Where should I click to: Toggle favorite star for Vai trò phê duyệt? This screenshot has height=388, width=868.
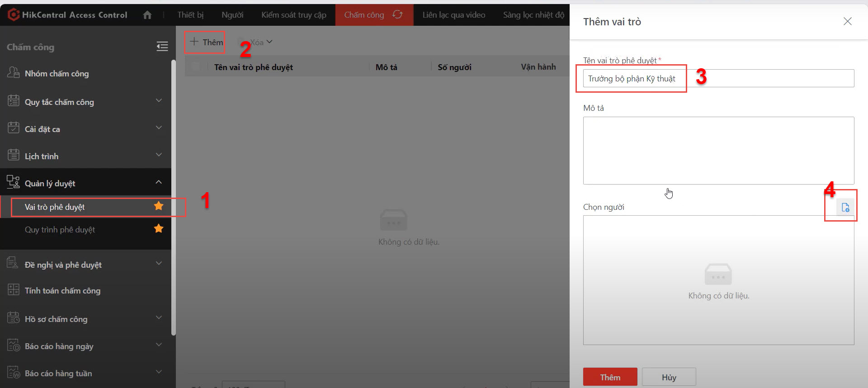[159, 206]
